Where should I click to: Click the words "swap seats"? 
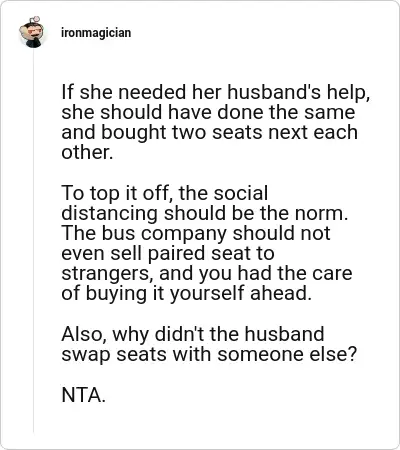[x=114, y=354]
